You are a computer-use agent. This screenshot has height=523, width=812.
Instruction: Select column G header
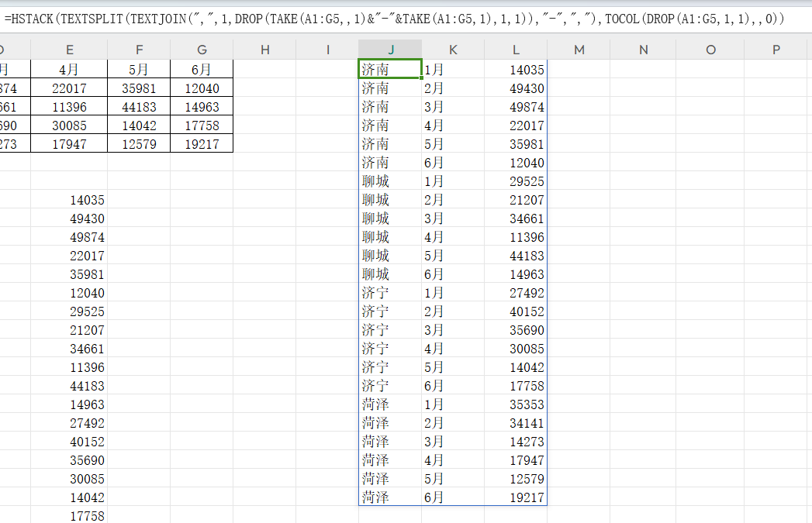(202, 50)
